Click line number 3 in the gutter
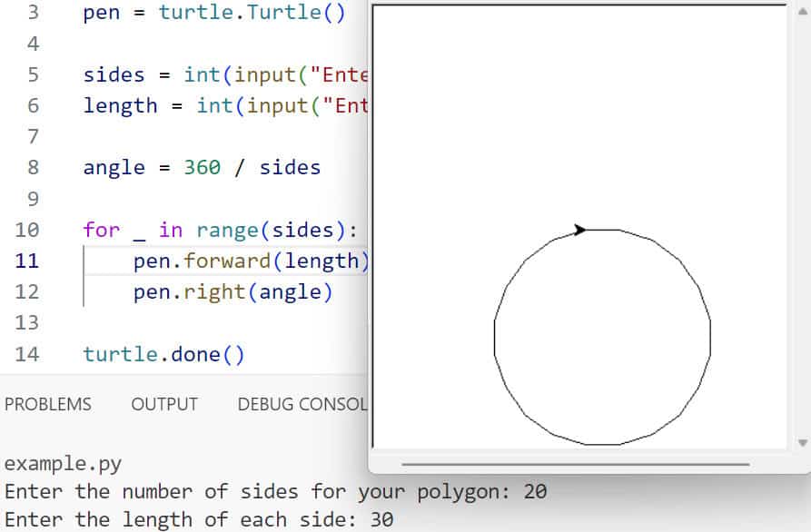 click(33, 14)
